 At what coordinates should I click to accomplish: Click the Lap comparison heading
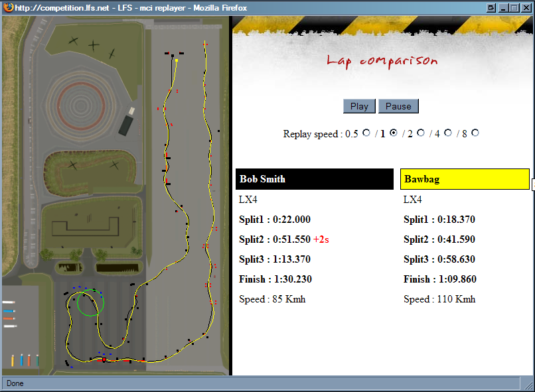tap(382, 62)
